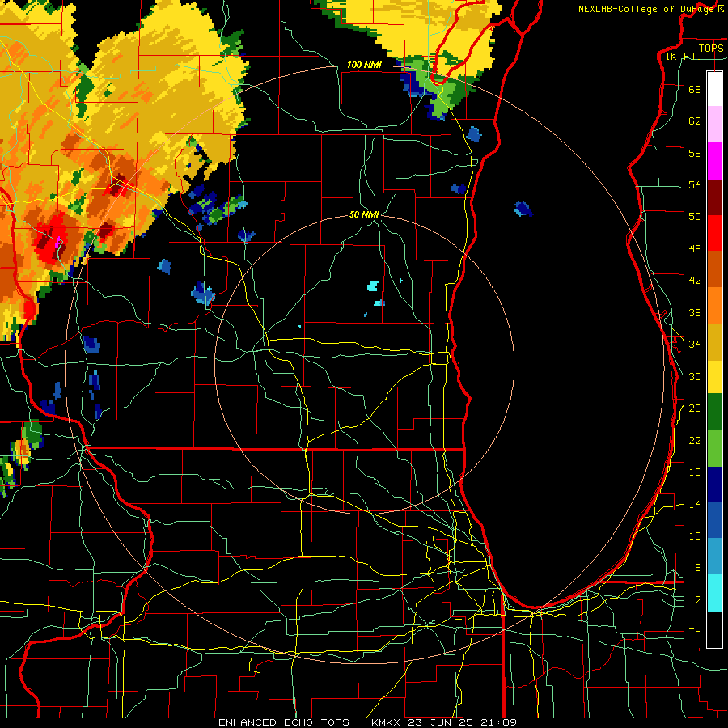Click the 100 NMI range ring label
Image resolution: width=728 pixels, height=728 pixels.
coord(364,65)
